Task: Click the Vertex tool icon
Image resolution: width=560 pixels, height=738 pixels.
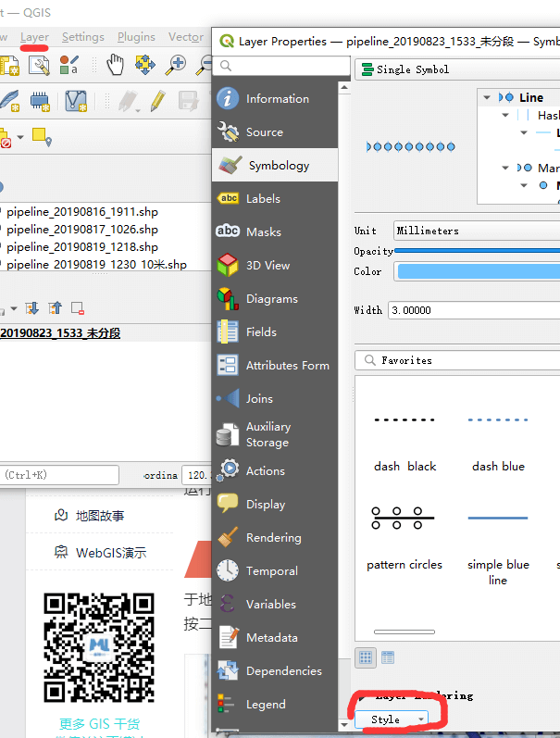Action: [76, 100]
